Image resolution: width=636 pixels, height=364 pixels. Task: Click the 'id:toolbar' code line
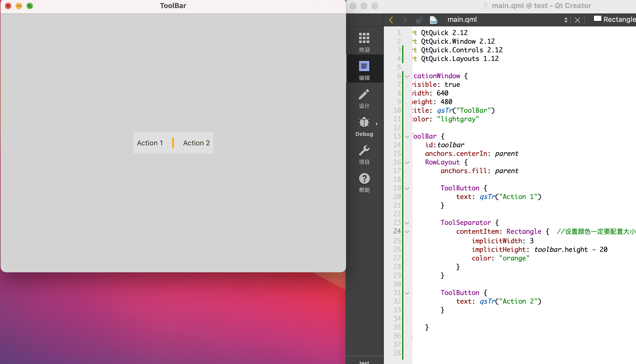[445, 145]
